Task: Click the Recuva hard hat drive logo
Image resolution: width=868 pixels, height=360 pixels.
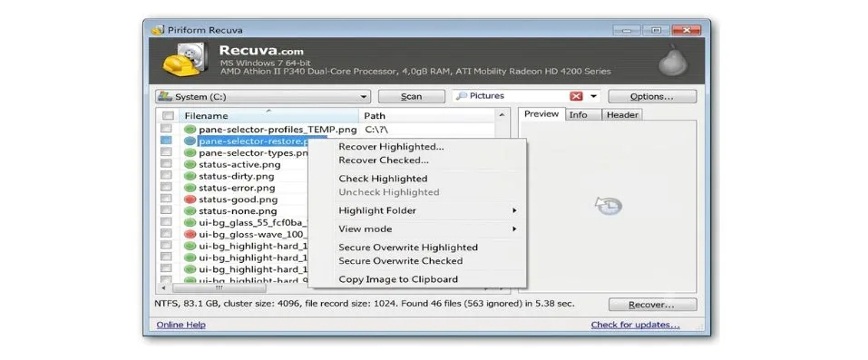Action: coord(184,60)
